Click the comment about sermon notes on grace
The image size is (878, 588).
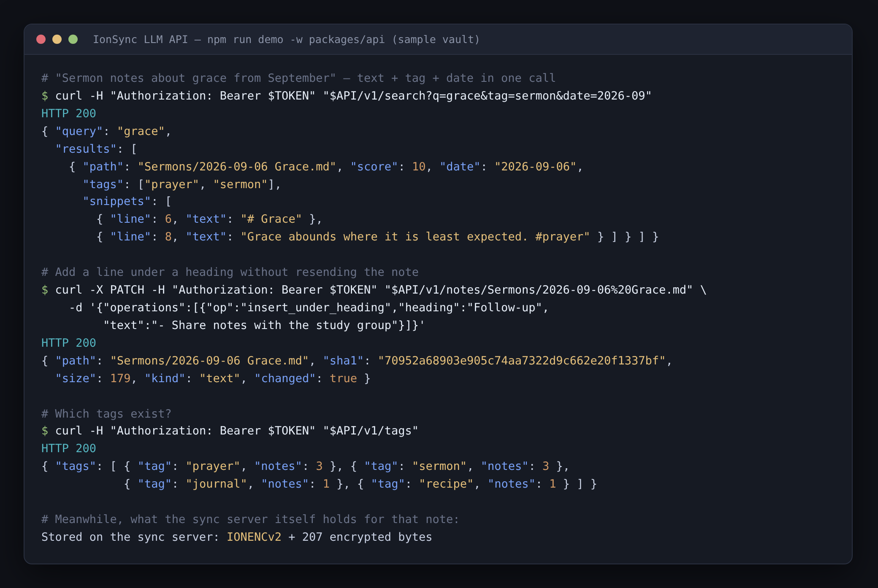[x=298, y=78]
